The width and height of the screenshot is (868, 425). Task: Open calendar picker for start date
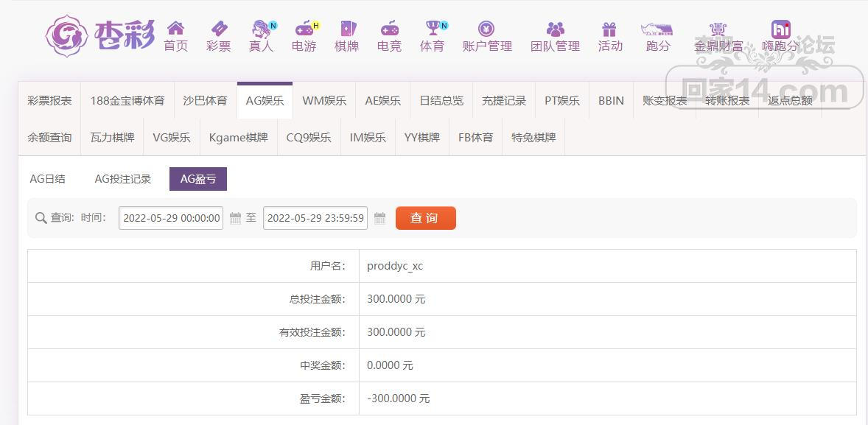tap(236, 218)
